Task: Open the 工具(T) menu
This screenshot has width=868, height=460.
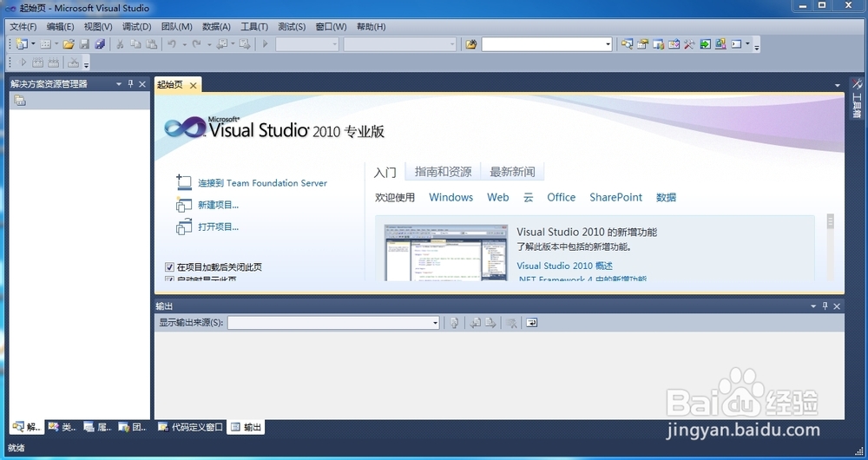Action: click(254, 27)
